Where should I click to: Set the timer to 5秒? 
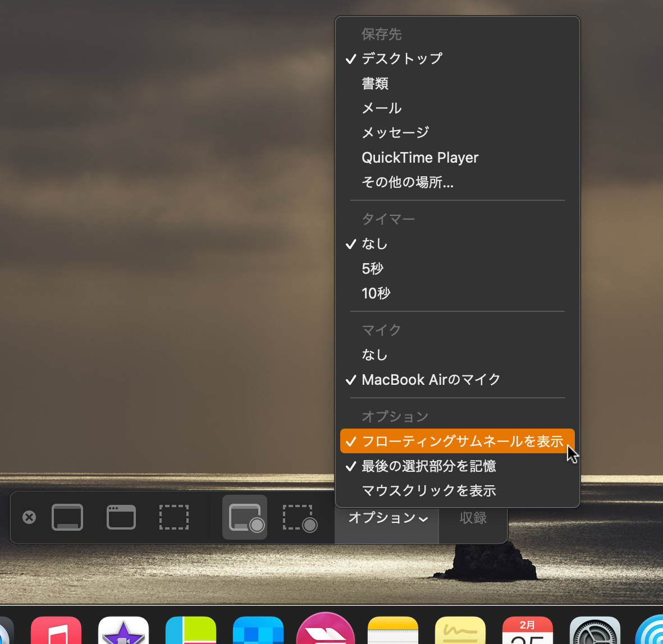(x=457, y=268)
